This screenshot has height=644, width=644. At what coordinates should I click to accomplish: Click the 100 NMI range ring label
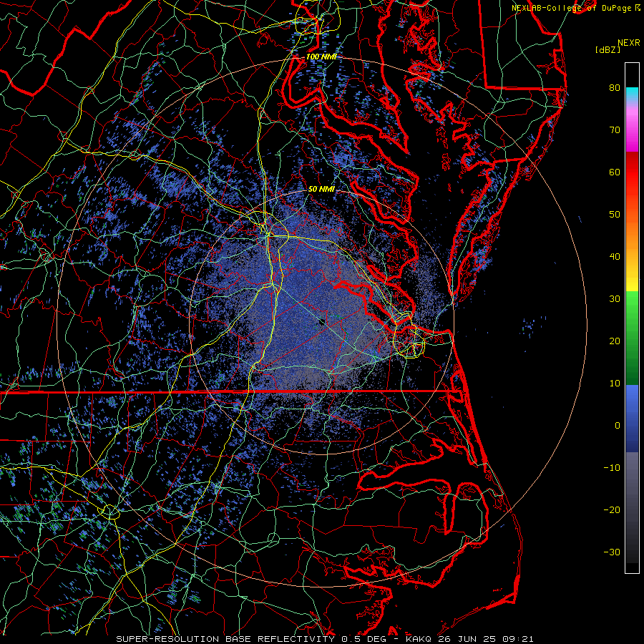coord(321,57)
